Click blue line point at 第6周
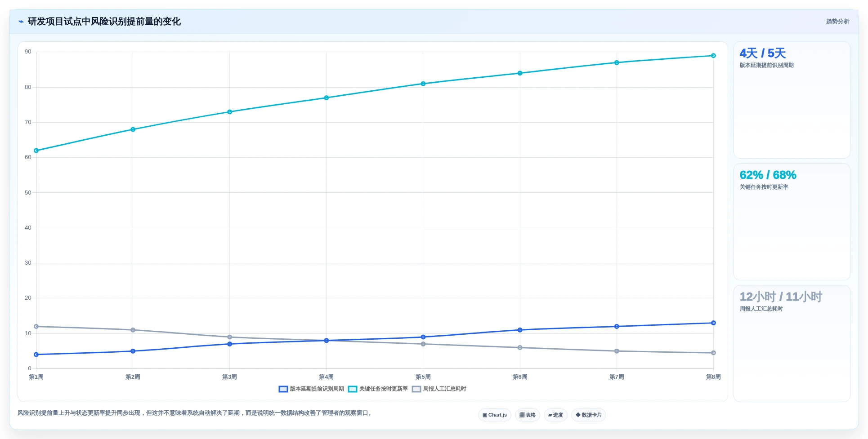868x439 pixels. click(x=520, y=330)
